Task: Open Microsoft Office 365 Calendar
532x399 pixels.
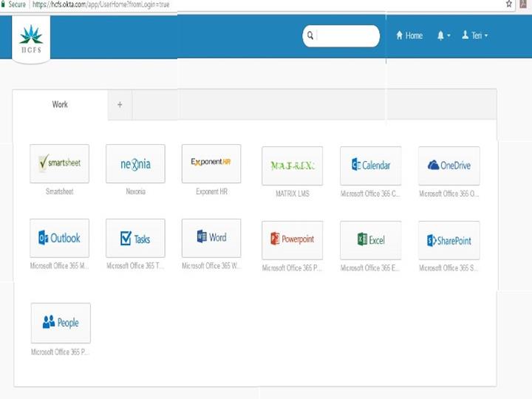Action: [370, 166]
